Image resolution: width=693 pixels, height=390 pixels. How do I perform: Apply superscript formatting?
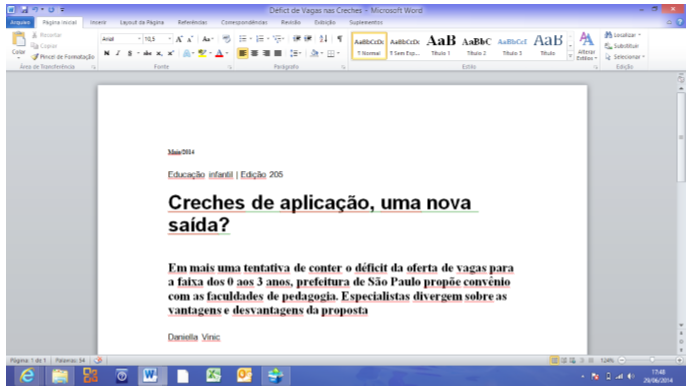171,53
